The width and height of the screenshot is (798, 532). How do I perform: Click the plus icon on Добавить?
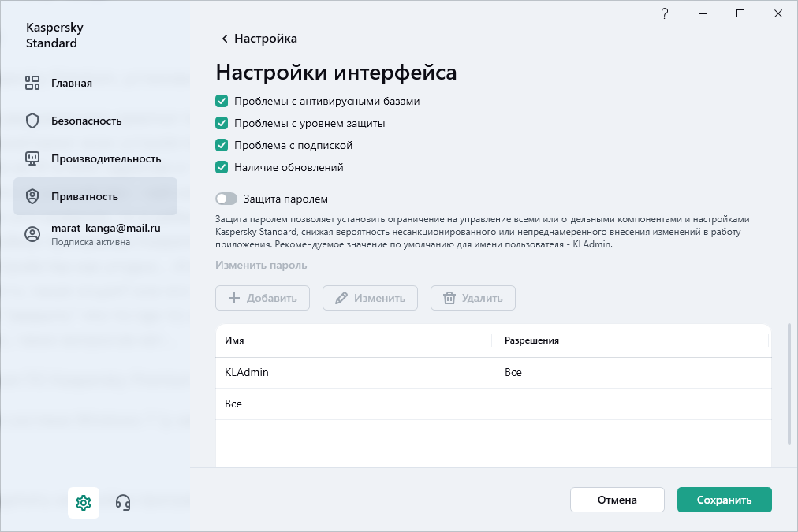(234, 298)
